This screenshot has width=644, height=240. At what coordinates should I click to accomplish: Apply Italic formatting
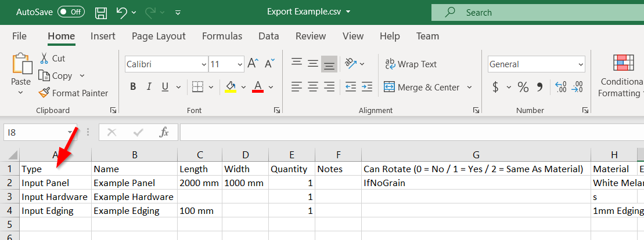(x=149, y=87)
